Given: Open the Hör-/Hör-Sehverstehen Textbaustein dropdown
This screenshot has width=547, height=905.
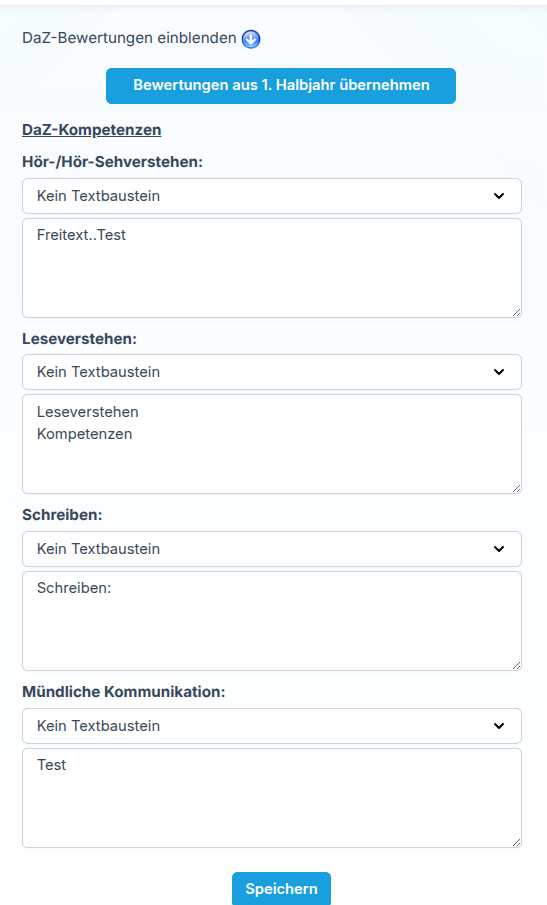Looking at the screenshot, I should pos(272,196).
